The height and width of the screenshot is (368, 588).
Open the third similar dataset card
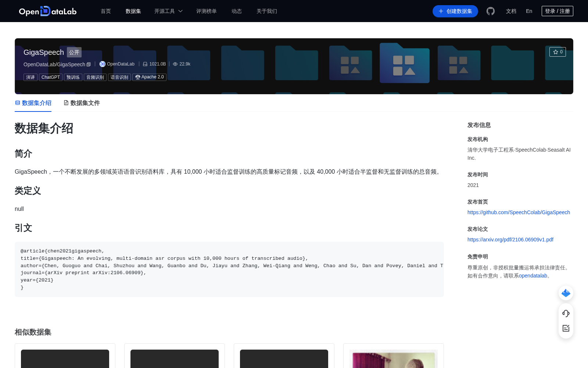pyautogui.click(x=284, y=356)
